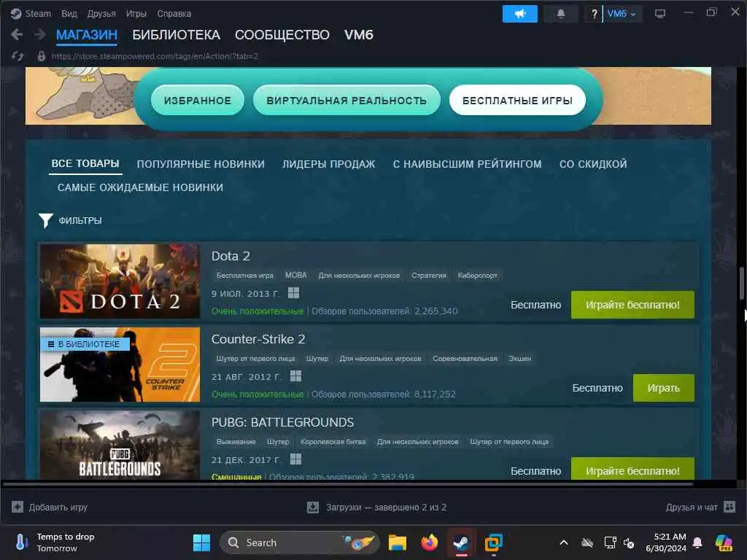Open the clock showing 5:21 AM

665,542
